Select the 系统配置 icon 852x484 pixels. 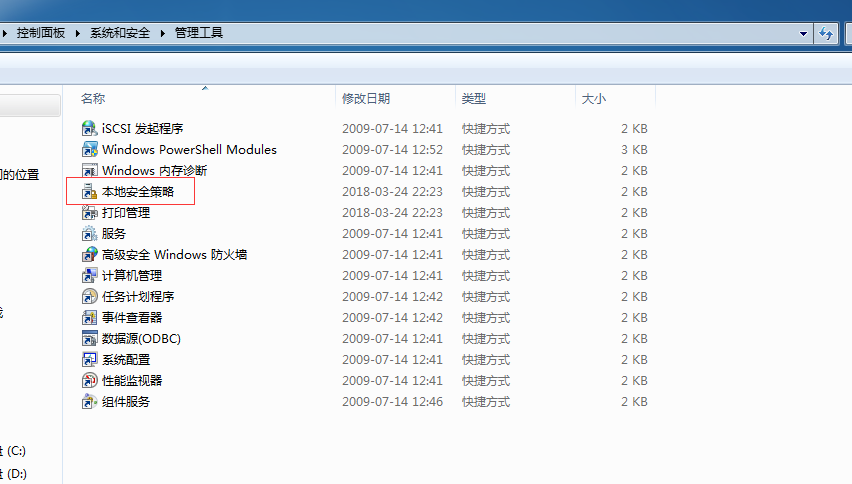coord(90,360)
